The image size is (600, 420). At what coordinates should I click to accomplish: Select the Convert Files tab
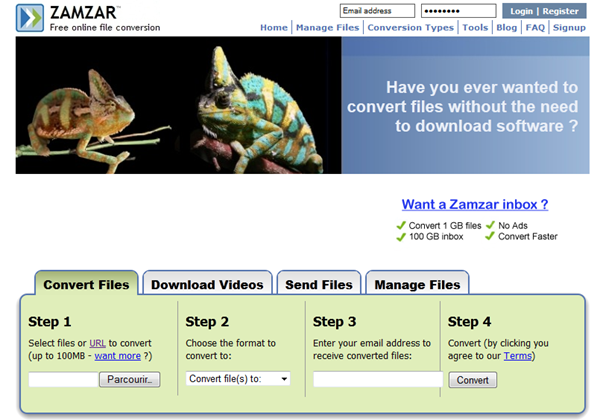(x=86, y=284)
